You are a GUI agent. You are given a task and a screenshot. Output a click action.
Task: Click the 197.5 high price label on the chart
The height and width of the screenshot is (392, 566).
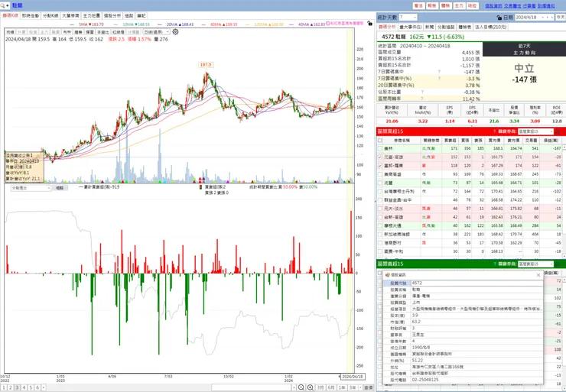206,65
